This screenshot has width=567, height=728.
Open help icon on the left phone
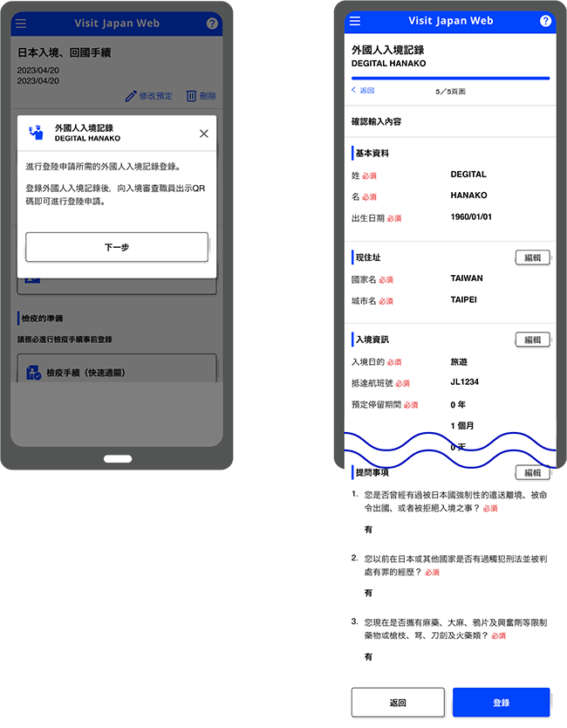click(x=212, y=24)
